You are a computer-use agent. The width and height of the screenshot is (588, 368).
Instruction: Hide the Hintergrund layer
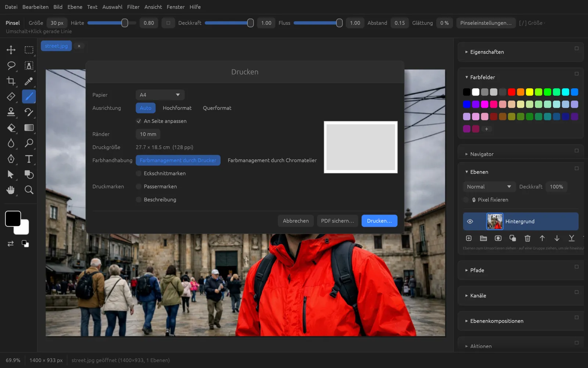[x=470, y=222]
